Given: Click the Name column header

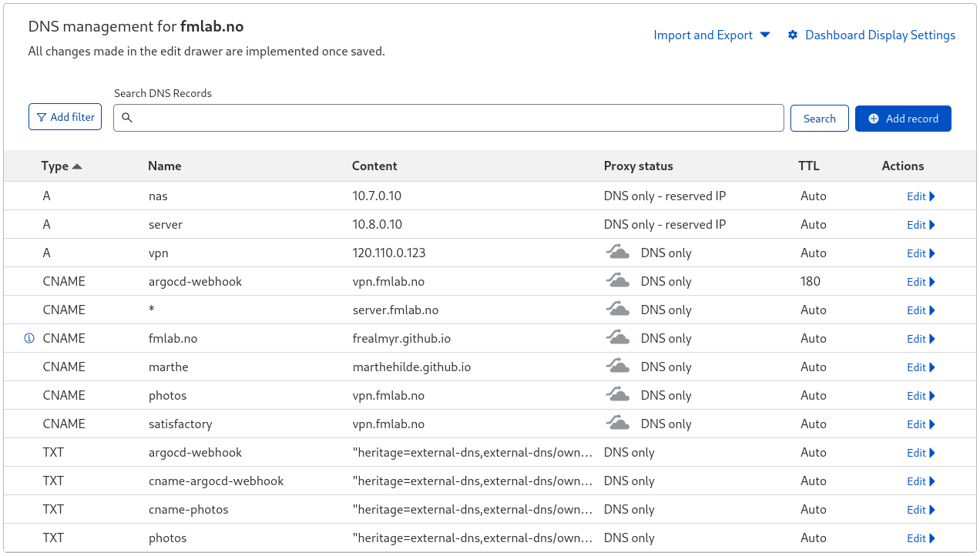Looking at the screenshot, I should point(164,166).
